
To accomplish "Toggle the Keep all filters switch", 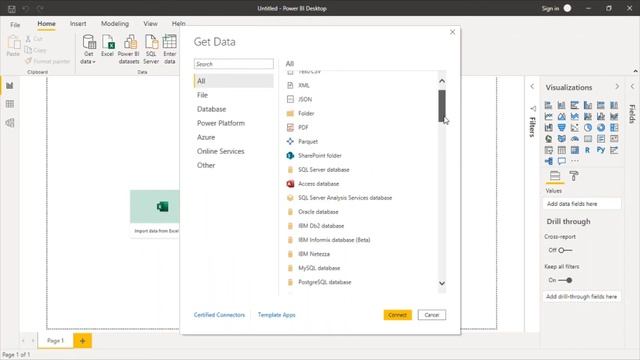I will click(x=565, y=280).
